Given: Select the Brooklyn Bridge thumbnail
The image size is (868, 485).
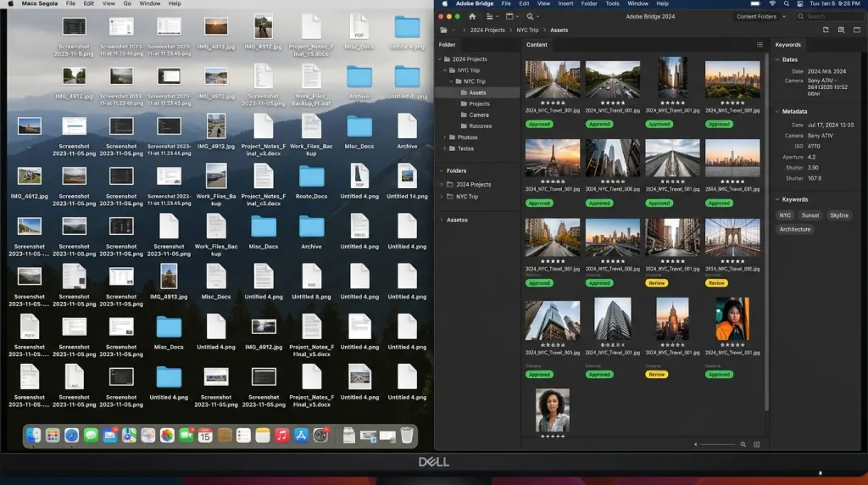Looking at the screenshot, I should (x=732, y=237).
